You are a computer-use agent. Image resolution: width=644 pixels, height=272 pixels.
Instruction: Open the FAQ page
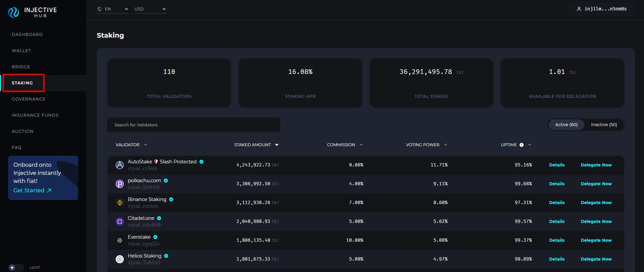coord(16,148)
